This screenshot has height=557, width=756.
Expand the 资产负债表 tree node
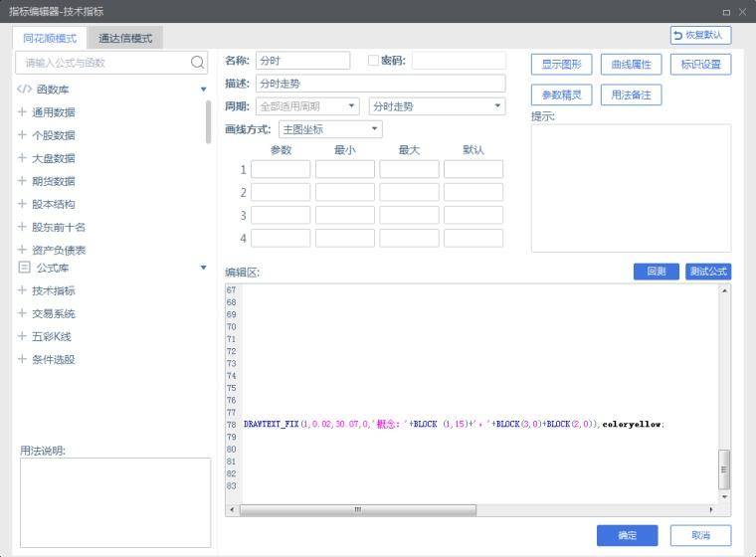[x=22, y=250]
